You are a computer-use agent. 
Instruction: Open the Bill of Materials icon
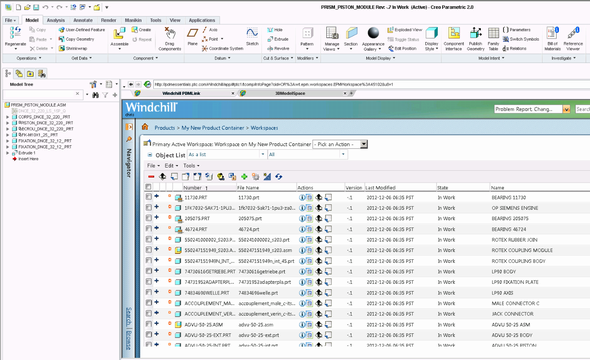click(x=552, y=33)
